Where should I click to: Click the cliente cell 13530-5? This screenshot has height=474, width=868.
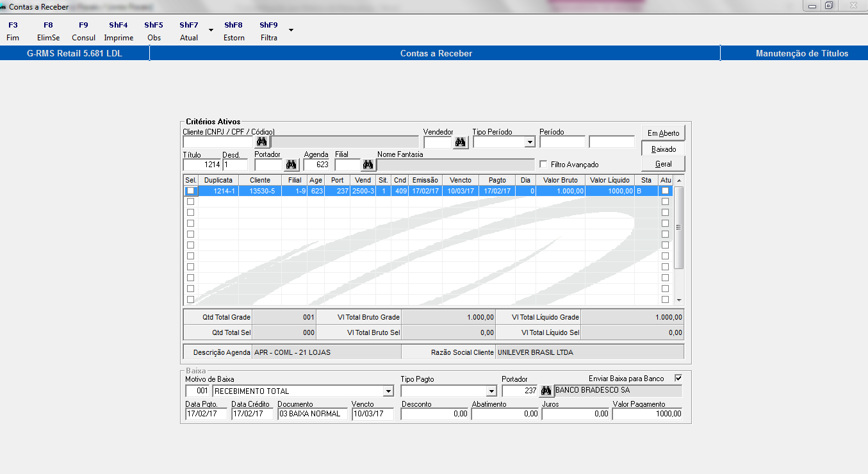coord(260,191)
